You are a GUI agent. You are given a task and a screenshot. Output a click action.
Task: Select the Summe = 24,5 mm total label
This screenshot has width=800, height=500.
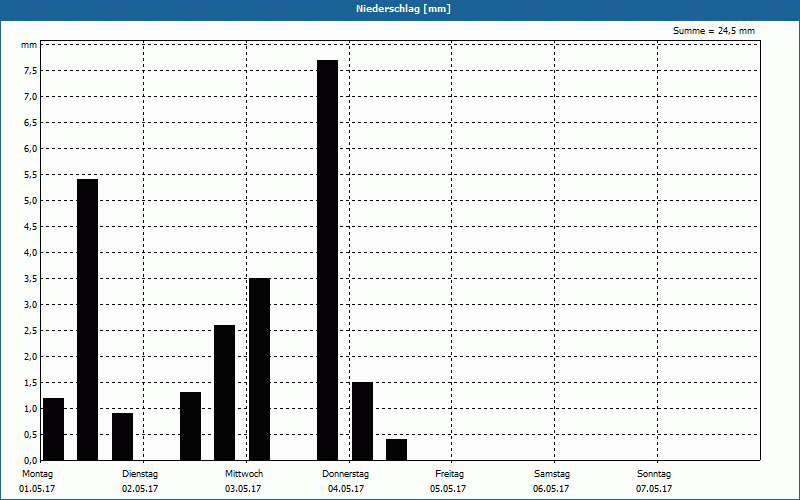point(714,31)
